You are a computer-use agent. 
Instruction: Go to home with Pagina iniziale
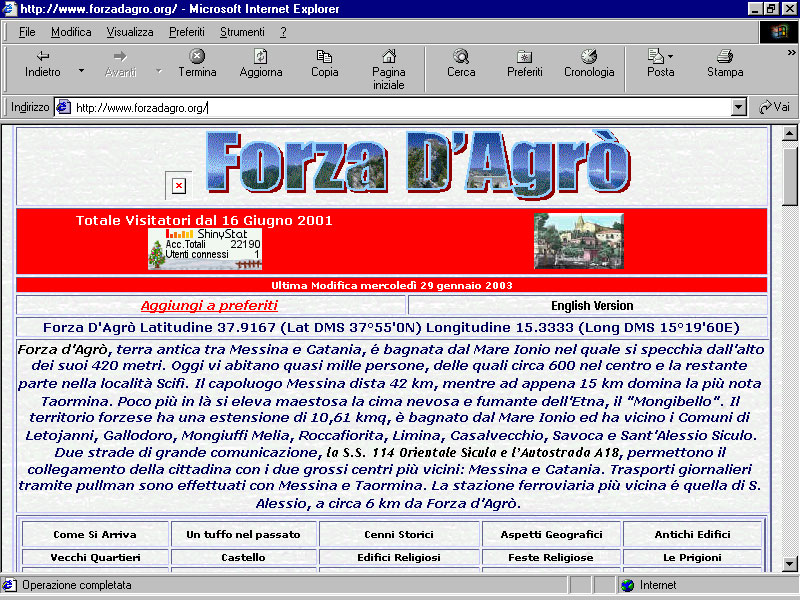(388, 70)
